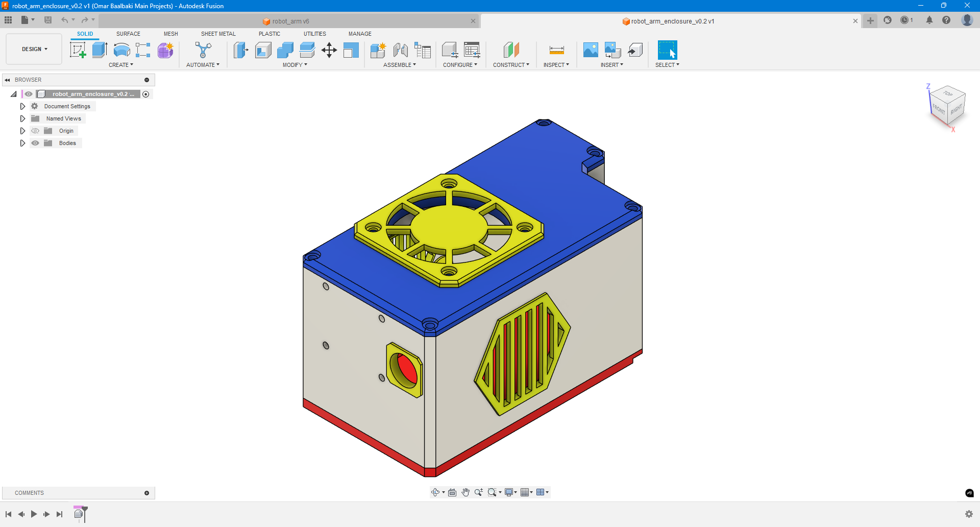Select the Combine tool
980x527 pixels.
[285, 50]
